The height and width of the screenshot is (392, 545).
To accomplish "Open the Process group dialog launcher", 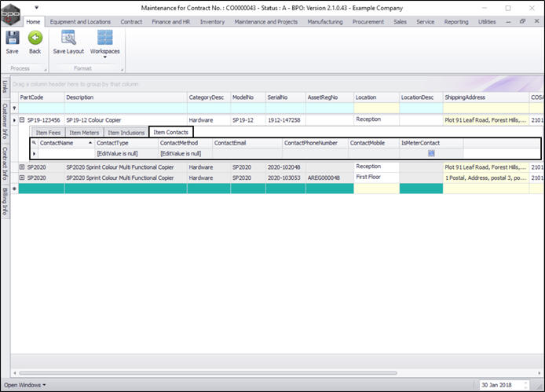I will (x=46, y=70).
